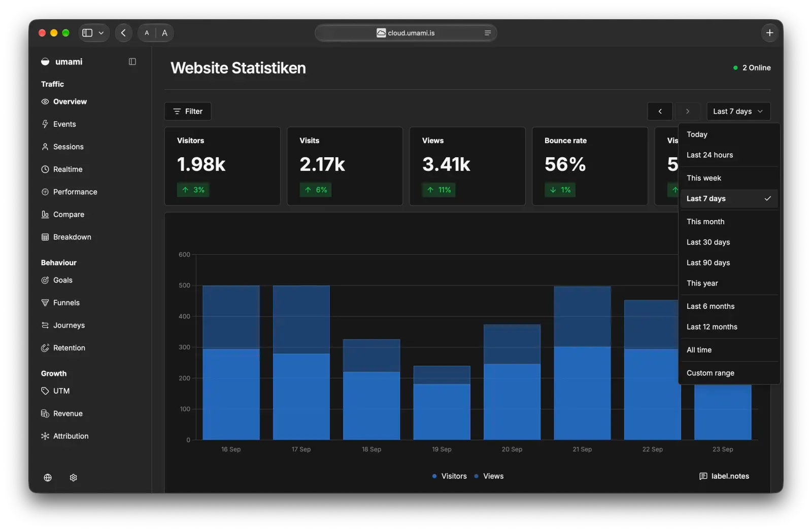The height and width of the screenshot is (531, 812).
Task: Open label.notes button below chart
Action: click(724, 476)
